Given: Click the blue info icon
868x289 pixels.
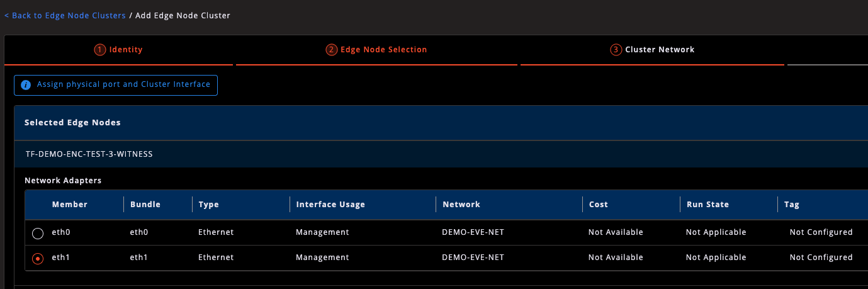Looking at the screenshot, I should [26, 85].
